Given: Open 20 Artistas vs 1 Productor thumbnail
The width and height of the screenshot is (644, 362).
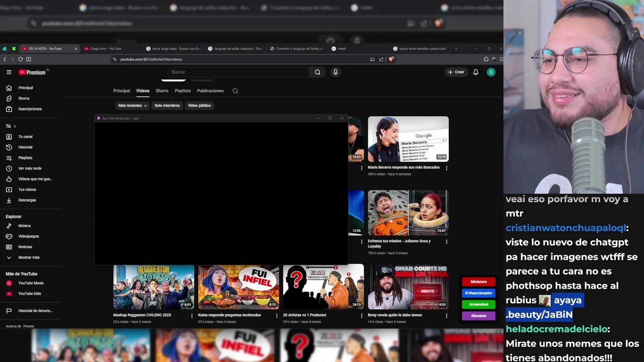Looking at the screenshot, I should (324, 287).
